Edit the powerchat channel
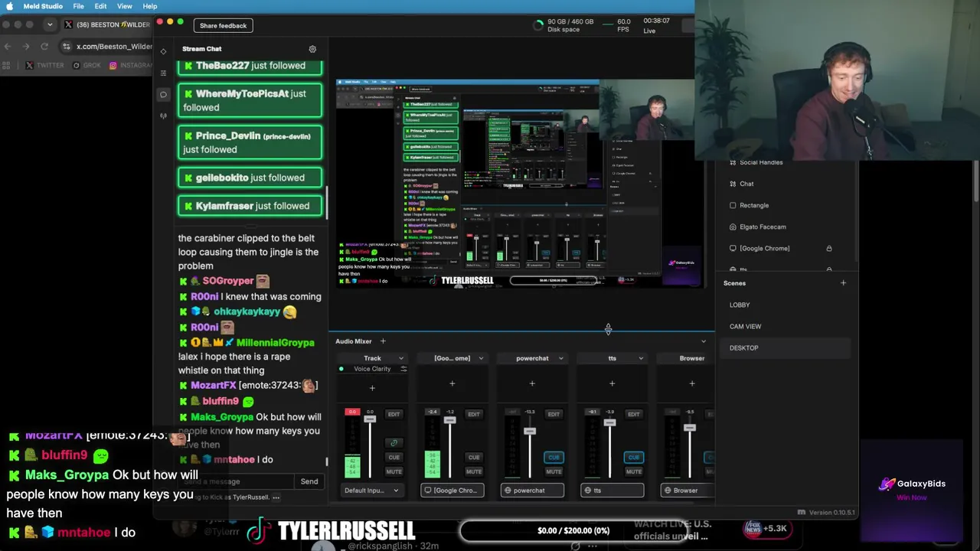 point(554,414)
